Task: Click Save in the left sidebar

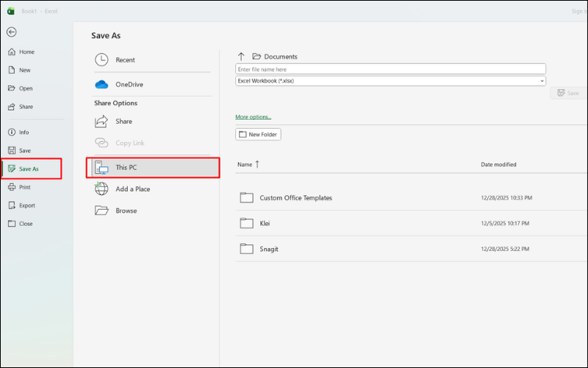Action: click(x=20, y=151)
